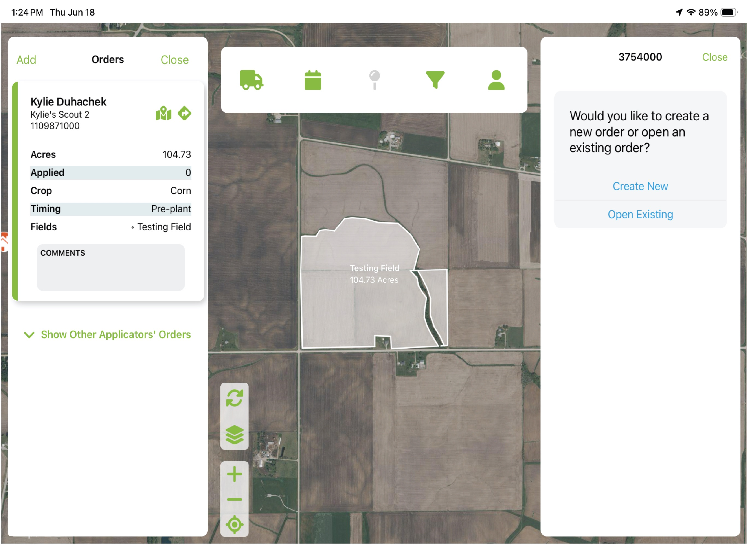Image resolution: width=747 pixels, height=560 pixels.
Task: Select Kylie Duhachek order name
Action: [68, 102]
